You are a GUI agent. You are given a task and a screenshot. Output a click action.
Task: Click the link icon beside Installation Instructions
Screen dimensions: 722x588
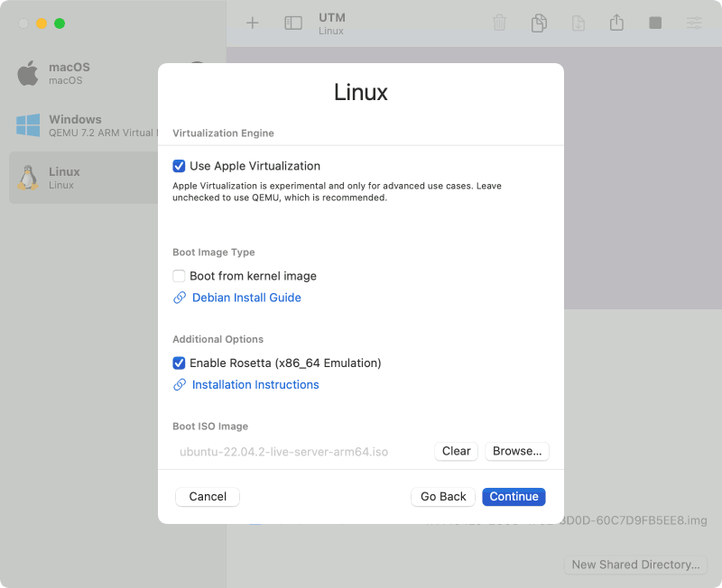(179, 384)
